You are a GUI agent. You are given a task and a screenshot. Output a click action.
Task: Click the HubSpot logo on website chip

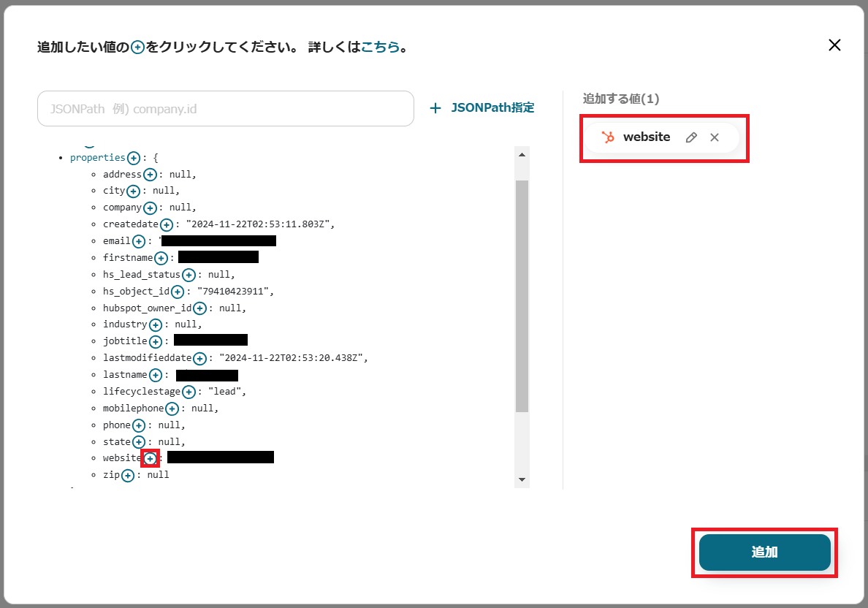(x=608, y=137)
